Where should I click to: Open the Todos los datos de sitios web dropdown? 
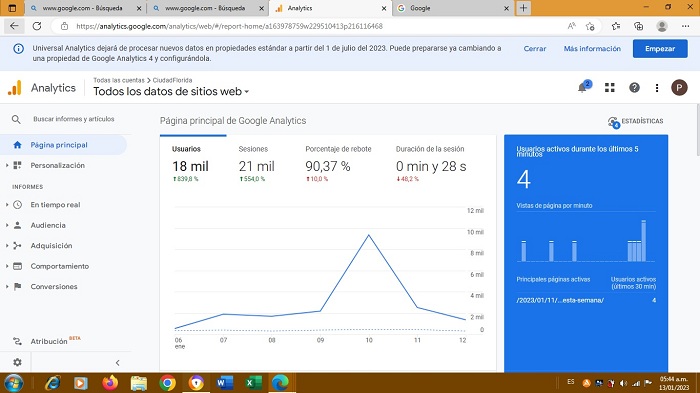(x=171, y=92)
